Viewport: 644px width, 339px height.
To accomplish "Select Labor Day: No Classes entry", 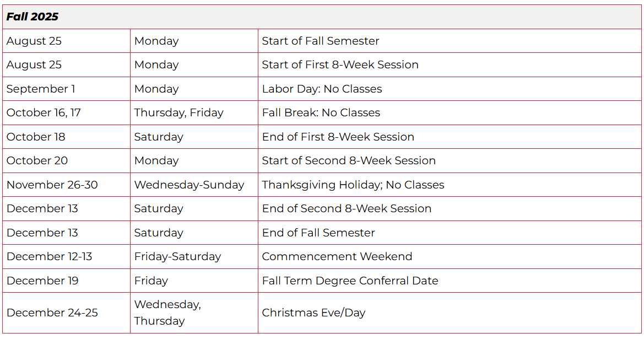I will [322, 89].
